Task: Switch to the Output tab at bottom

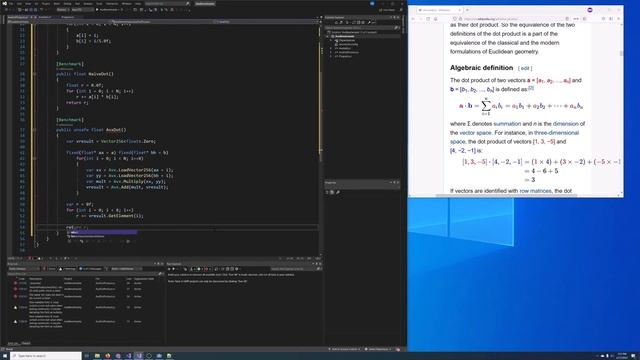Action: 26,343
